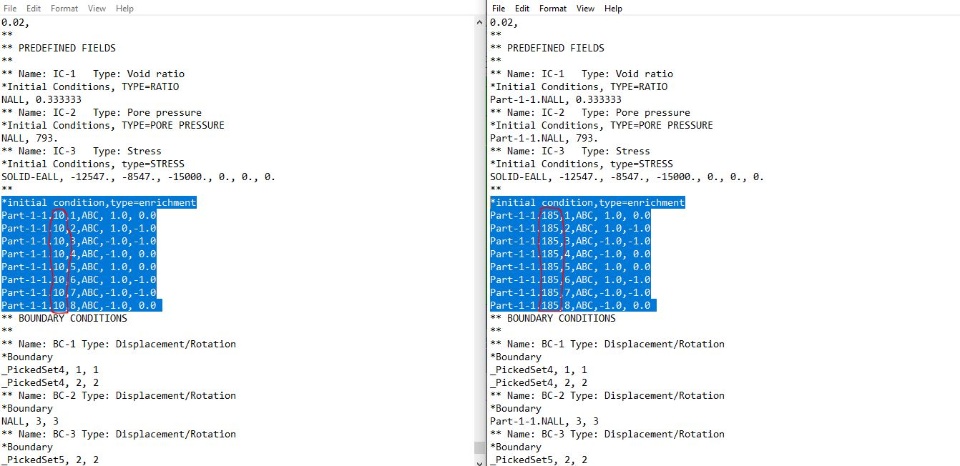Click the highlighted '*initial condition,type=enrichment' line in left window
This screenshot has height=466, width=960.
(x=99, y=203)
